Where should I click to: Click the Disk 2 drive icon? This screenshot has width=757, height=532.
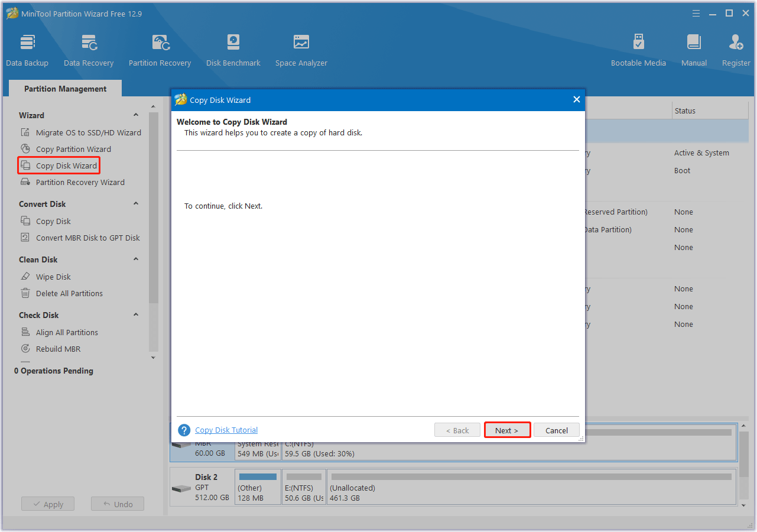click(181, 489)
